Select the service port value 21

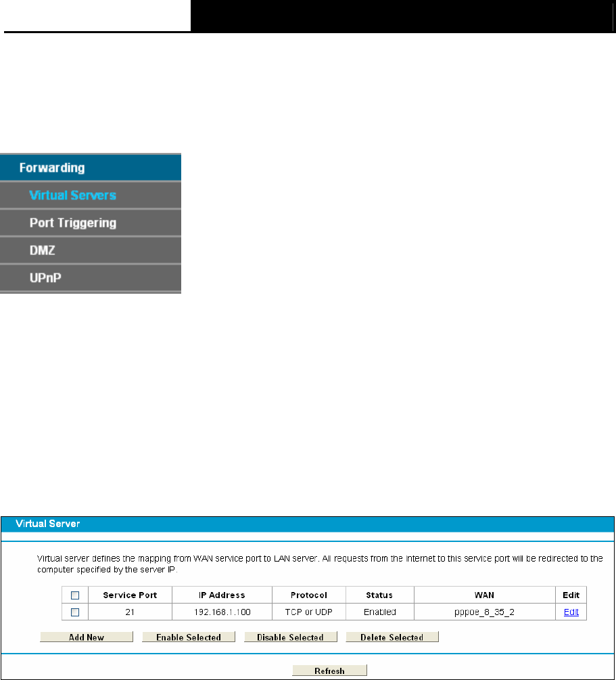(x=130, y=612)
